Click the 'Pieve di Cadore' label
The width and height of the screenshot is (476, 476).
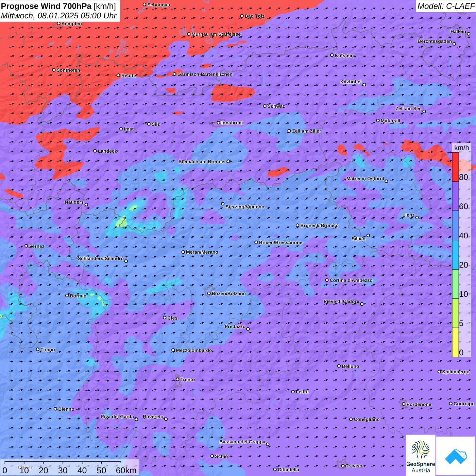pos(341,301)
